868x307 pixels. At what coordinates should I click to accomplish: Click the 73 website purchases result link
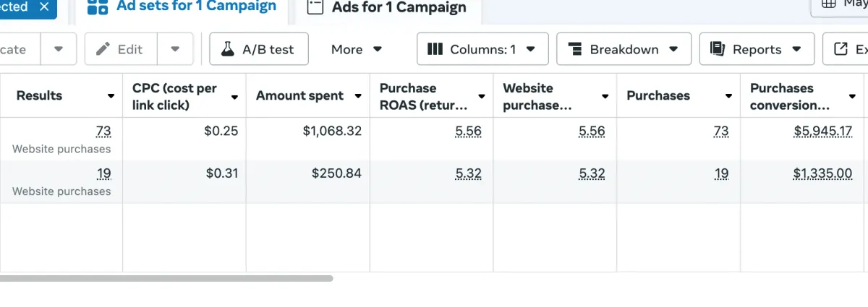point(103,131)
